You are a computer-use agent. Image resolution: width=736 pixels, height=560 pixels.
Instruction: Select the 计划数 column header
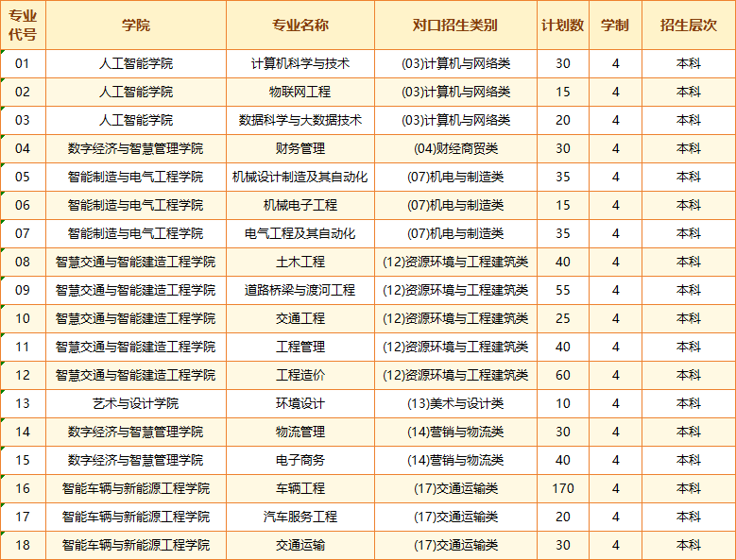click(x=562, y=25)
